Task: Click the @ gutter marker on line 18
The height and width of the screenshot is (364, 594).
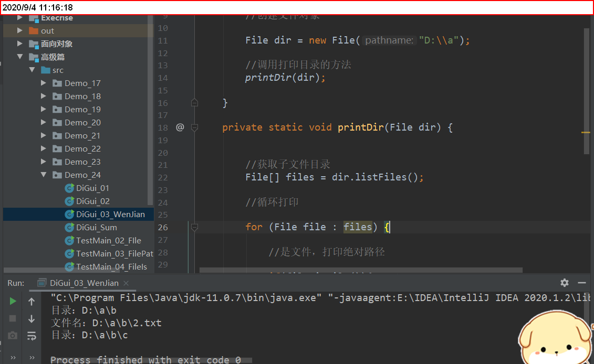Action: point(180,127)
